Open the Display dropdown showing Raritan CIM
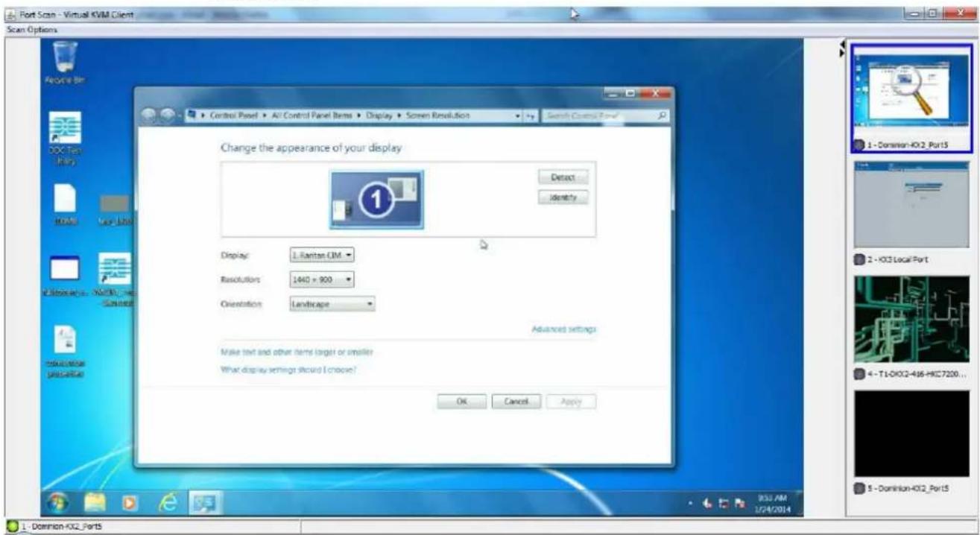Image resolution: width=980 pixels, height=535 pixels. (x=321, y=255)
